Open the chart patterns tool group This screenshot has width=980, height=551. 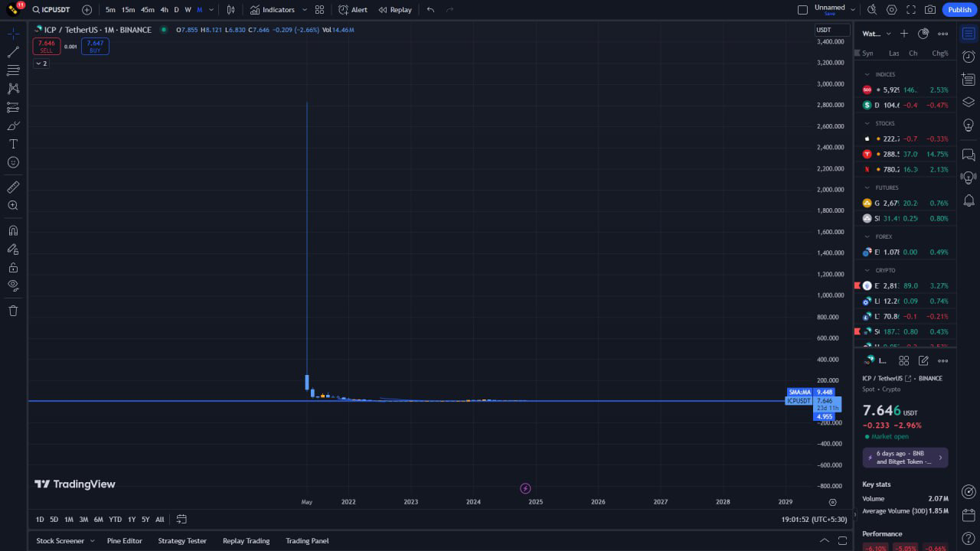[13, 89]
